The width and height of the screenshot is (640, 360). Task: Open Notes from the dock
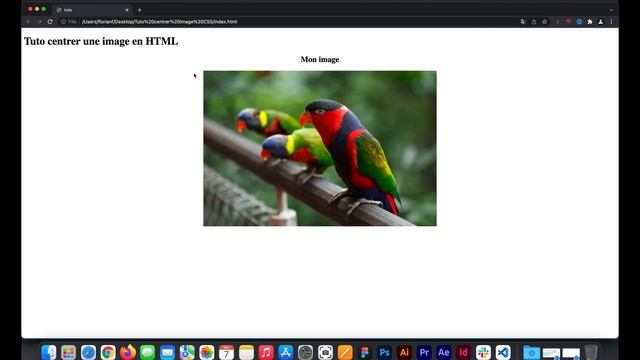tap(246, 352)
